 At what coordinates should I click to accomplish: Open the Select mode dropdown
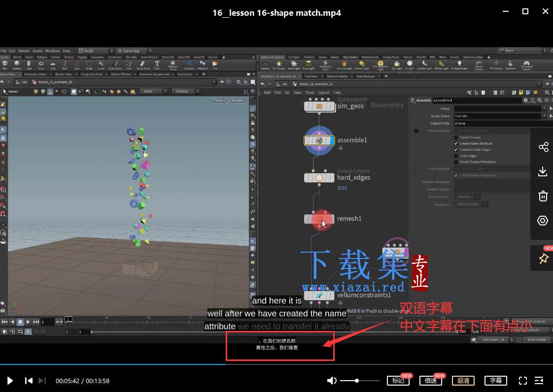pyautogui.click(x=153, y=91)
